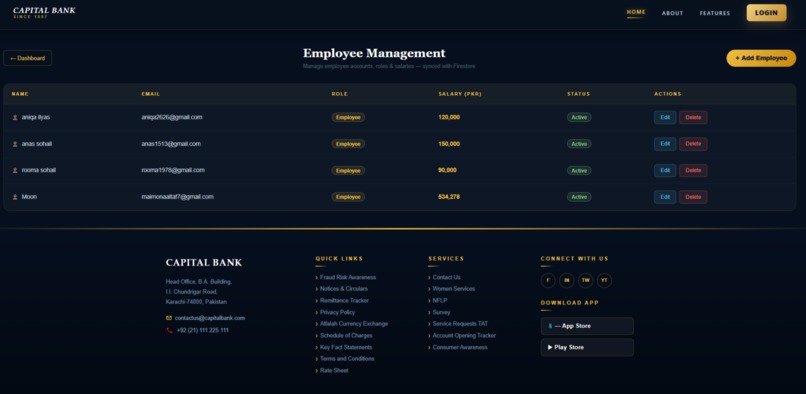
Task: Click the user icon beside rooma sohail
Action: click(x=15, y=170)
